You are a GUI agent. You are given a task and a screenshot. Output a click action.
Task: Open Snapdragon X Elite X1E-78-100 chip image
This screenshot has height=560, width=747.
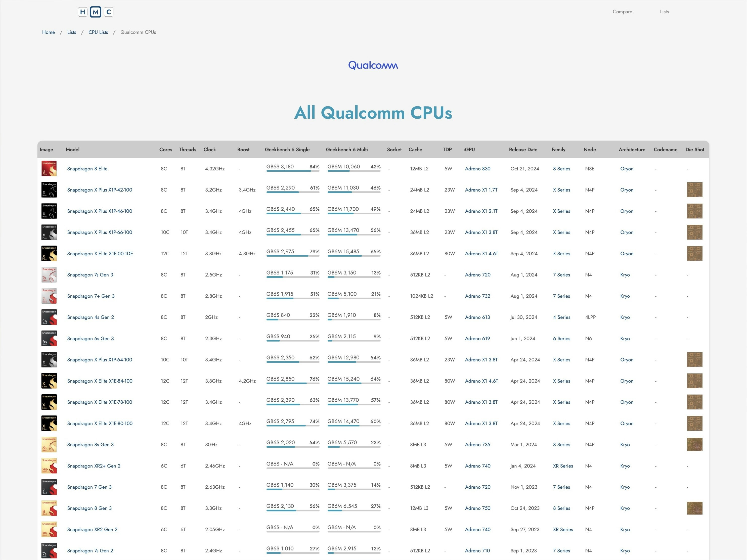(49, 402)
